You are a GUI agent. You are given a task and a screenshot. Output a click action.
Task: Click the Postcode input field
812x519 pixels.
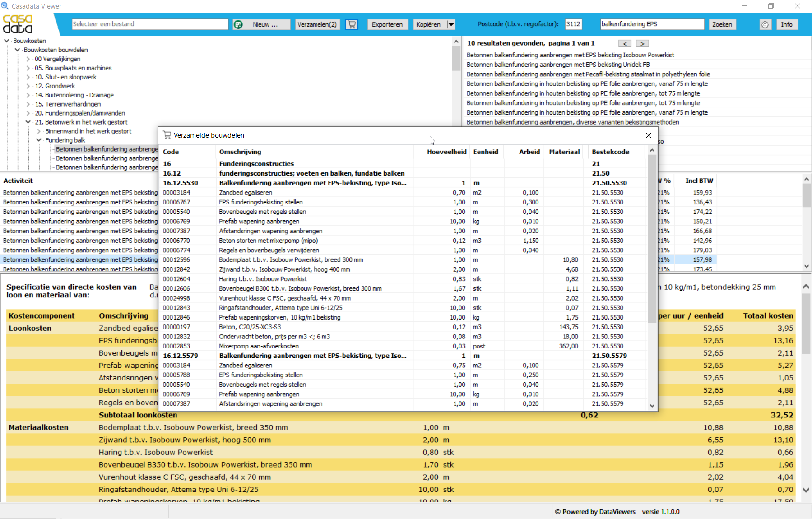pos(573,24)
